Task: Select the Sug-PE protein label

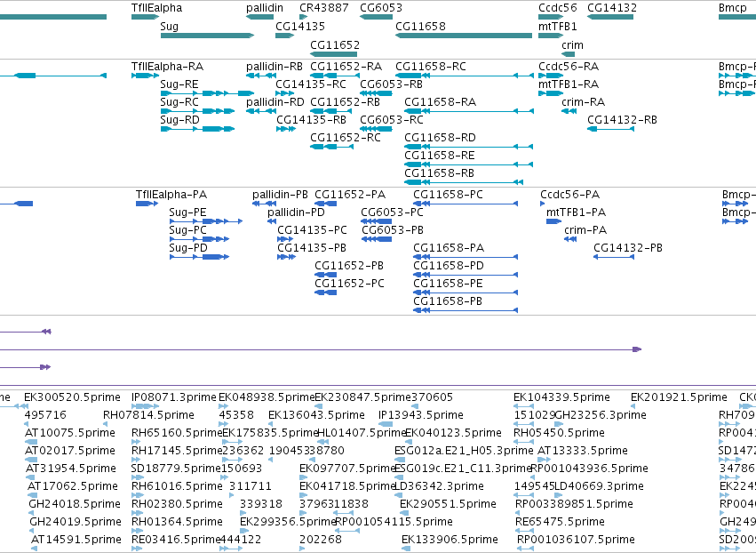Action: coord(187,212)
